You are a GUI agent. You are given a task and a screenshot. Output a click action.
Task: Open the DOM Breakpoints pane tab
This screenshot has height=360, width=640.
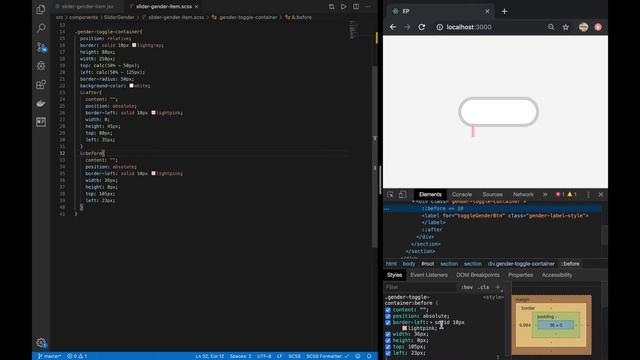click(478, 275)
